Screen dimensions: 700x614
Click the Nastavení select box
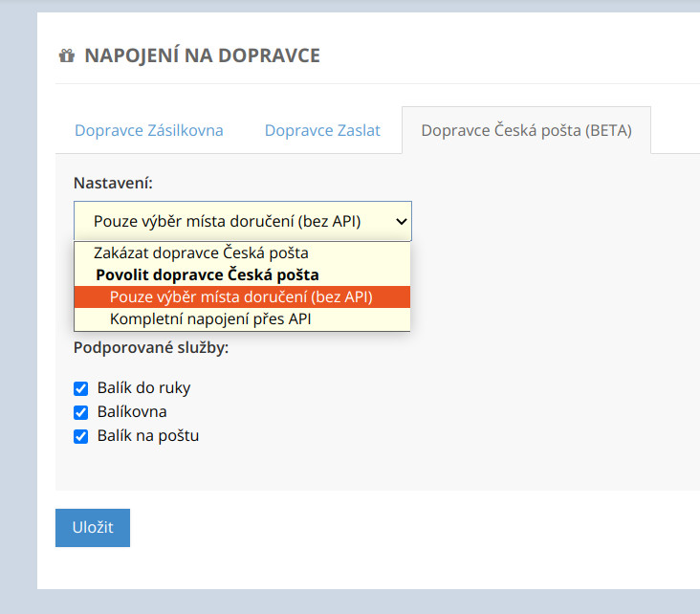click(230, 221)
